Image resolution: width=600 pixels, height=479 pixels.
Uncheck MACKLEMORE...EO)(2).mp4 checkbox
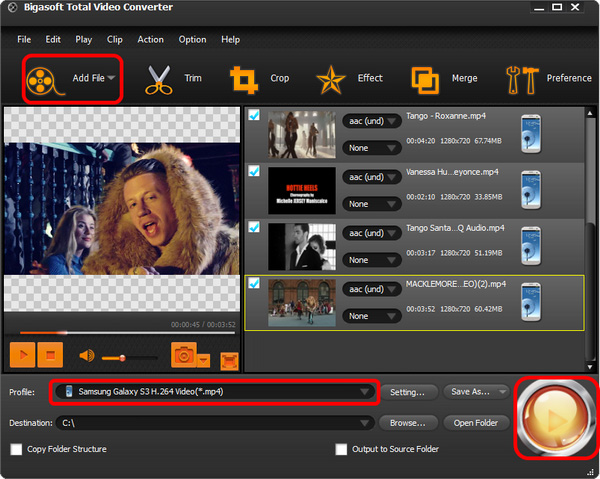[254, 283]
